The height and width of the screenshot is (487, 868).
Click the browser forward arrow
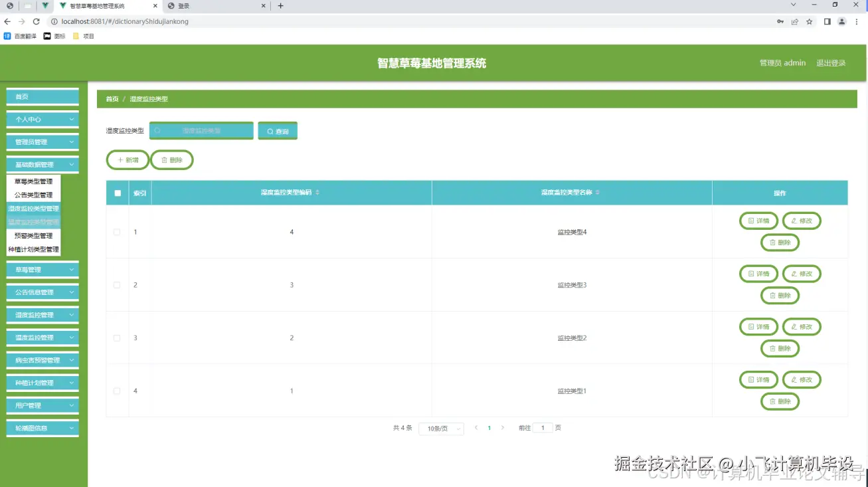pos(21,21)
